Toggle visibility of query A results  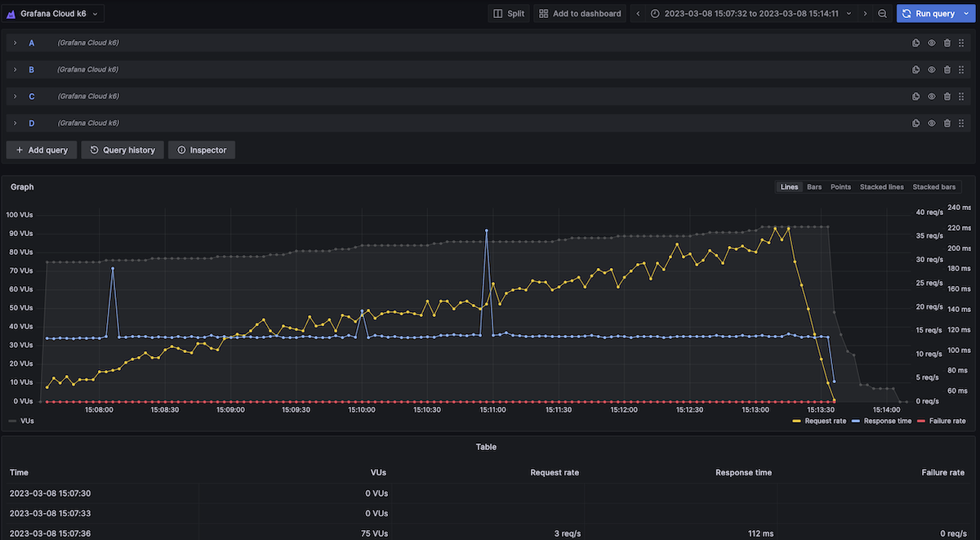coord(931,42)
